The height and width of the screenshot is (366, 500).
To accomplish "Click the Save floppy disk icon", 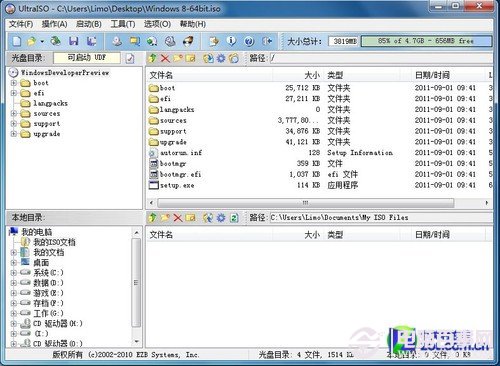I will point(74,41).
